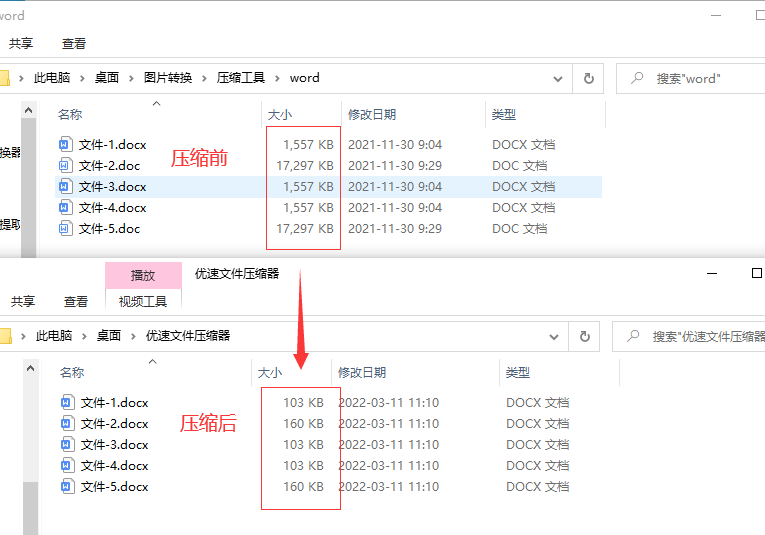Open 共享 tab in word window

20,43
